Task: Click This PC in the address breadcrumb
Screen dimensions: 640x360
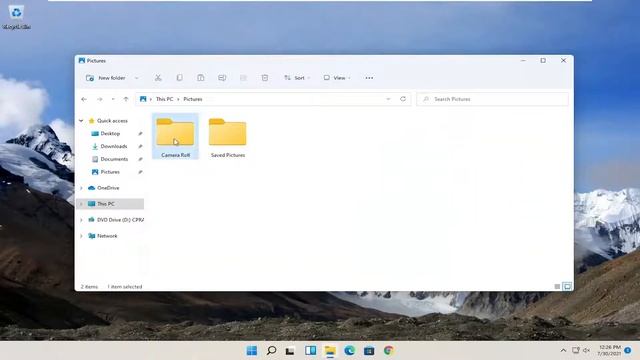Action: point(164,99)
